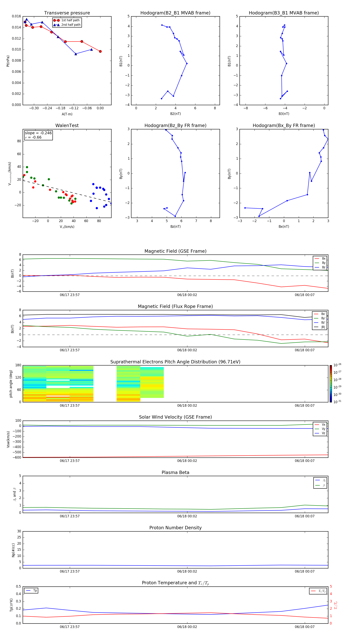Click the "Np(#/cc)" y-axis label
351x644 pixels.
click(x=13, y=550)
